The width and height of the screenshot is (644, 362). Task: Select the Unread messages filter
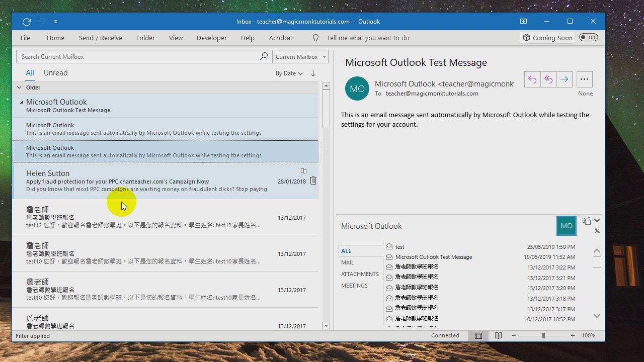[55, 73]
